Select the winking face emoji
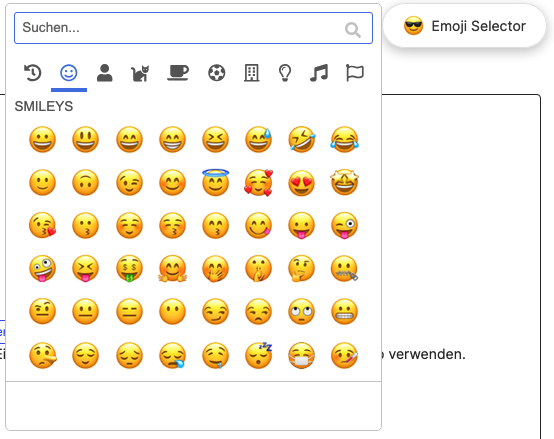This screenshot has width=554, height=439. [129, 183]
